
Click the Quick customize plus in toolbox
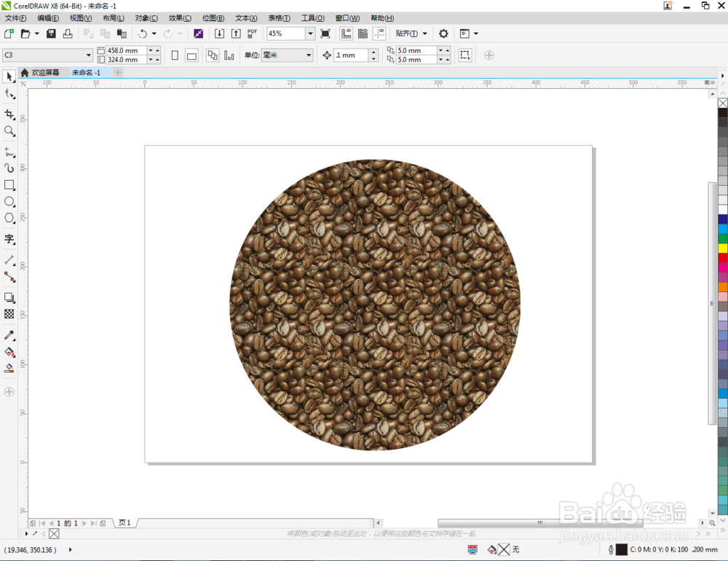(x=9, y=392)
